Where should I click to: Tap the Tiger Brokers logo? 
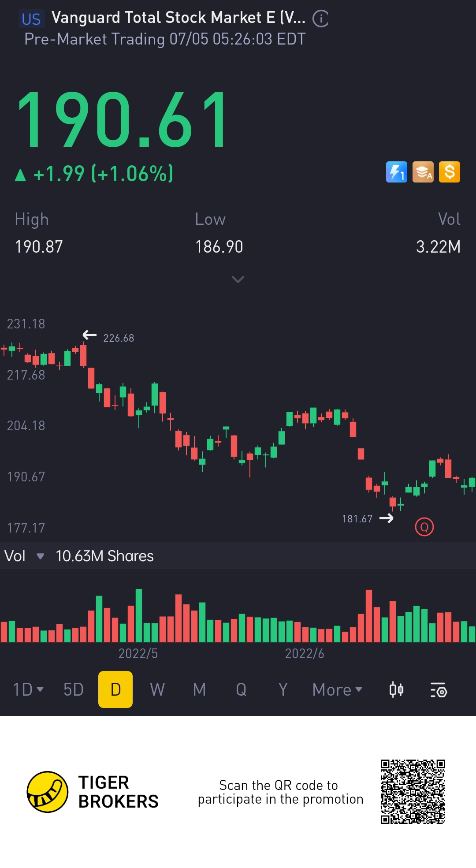coord(48,792)
